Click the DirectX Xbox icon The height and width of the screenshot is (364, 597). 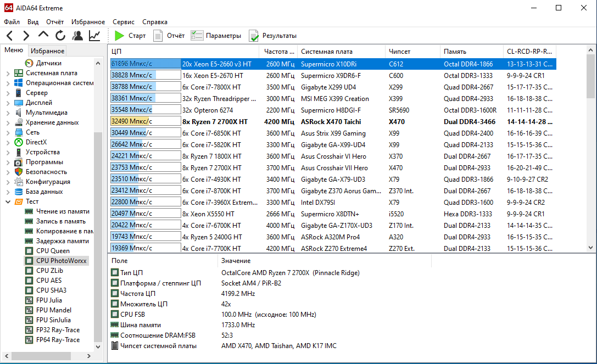tap(18, 142)
